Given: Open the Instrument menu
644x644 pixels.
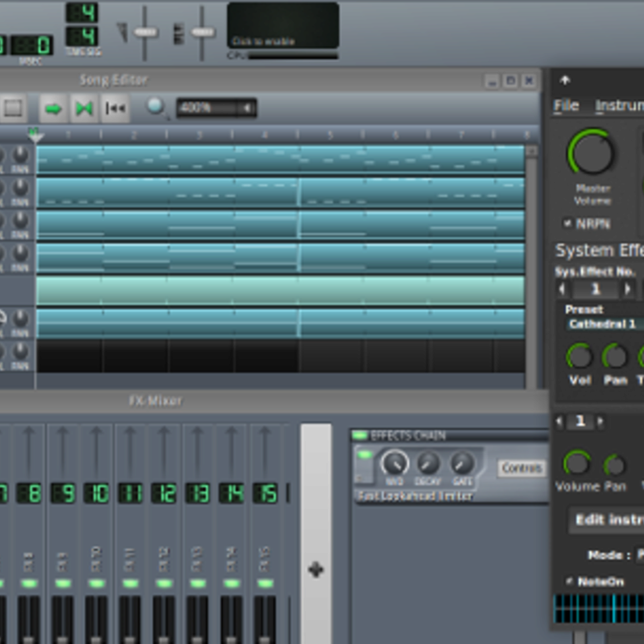Looking at the screenshot, I should (618, 106).
